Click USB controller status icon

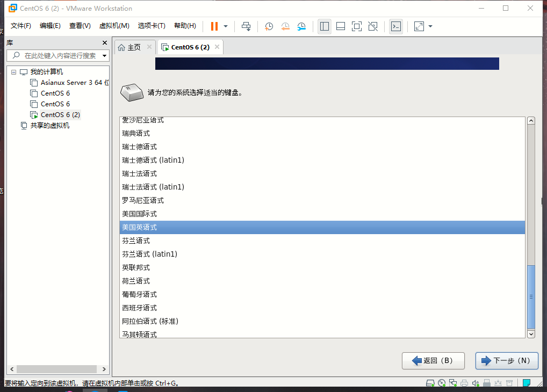487,383
